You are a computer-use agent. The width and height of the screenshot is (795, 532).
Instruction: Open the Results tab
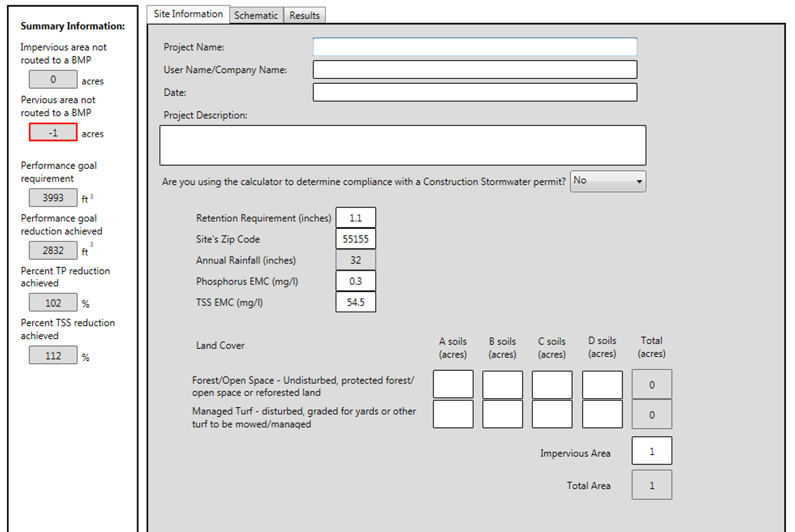[304, 15]
